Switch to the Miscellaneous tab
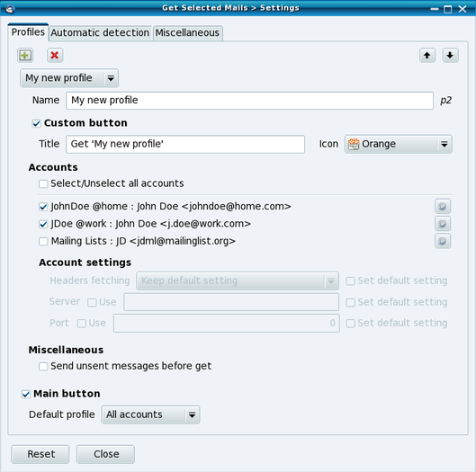Viewport: 476px width, 472px height. (187, 32)
